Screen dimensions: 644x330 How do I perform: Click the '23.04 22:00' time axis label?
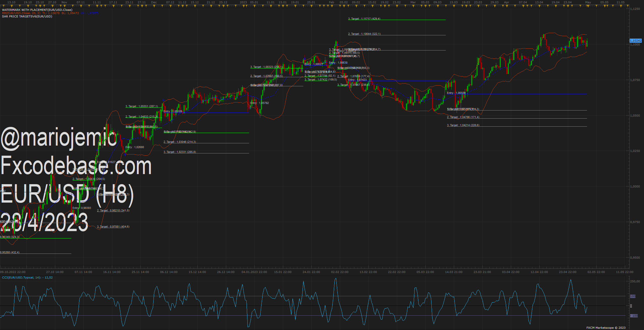coord(568,272)
